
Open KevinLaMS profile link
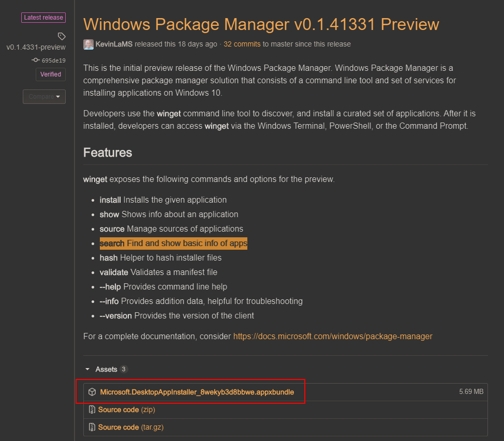pos(114,44)
